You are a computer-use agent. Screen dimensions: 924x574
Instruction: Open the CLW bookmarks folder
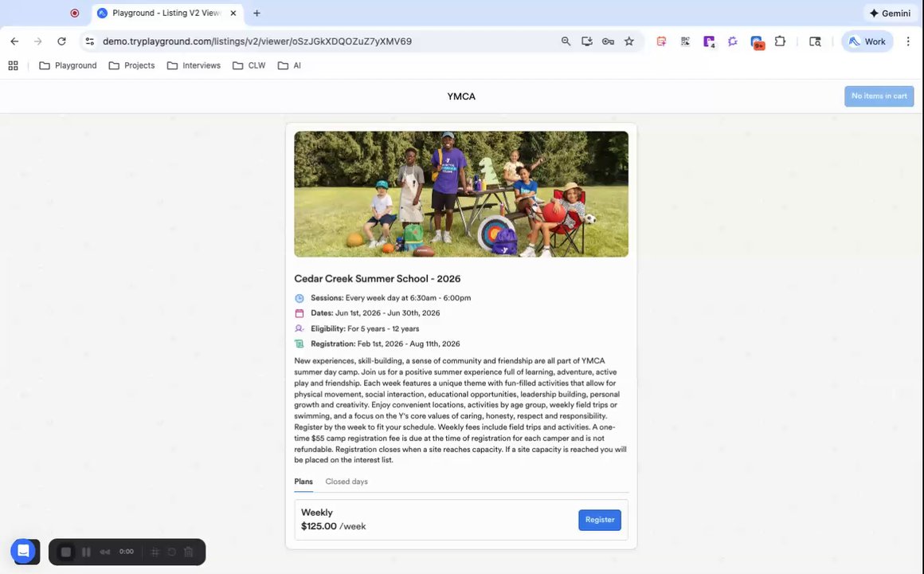(x=249, y=65)
